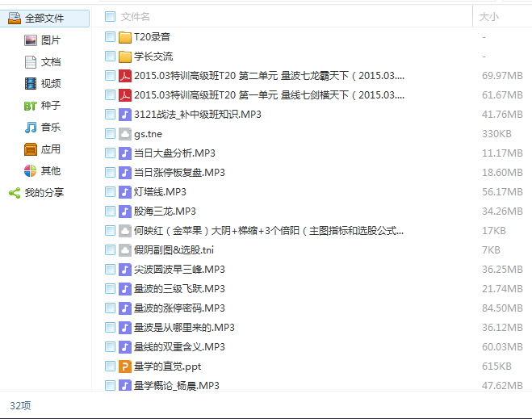Select the 文档 category
Image resolution: width=532 pixels, height=419 pixels.
(51, 62)
